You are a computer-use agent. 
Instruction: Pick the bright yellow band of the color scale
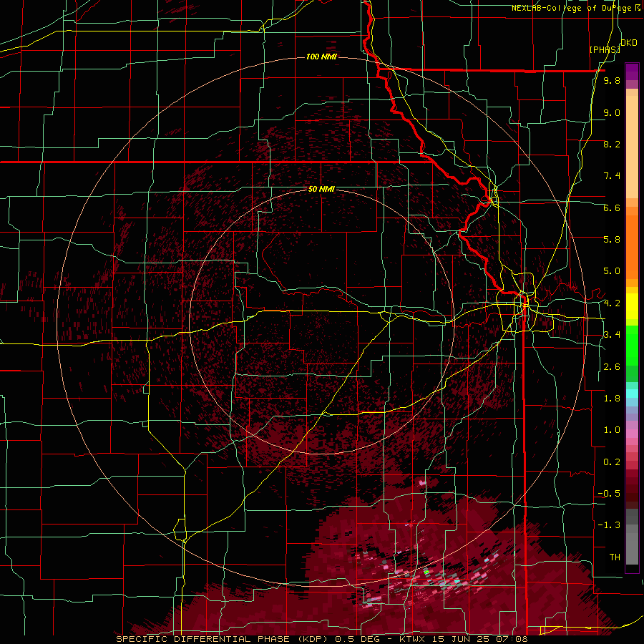(x=632, y=306)
